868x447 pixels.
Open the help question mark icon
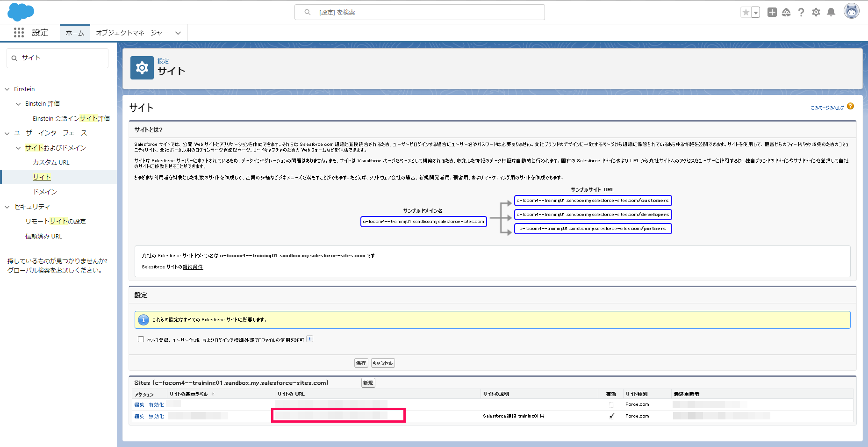pyautogui.click(x=801, y=12)
